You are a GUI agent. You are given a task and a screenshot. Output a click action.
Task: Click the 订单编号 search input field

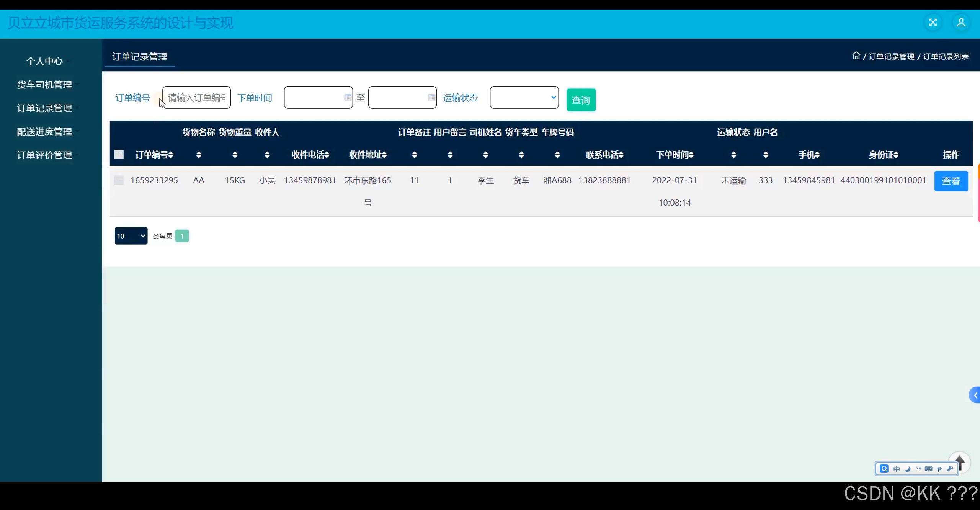click(x=196, y=98)
